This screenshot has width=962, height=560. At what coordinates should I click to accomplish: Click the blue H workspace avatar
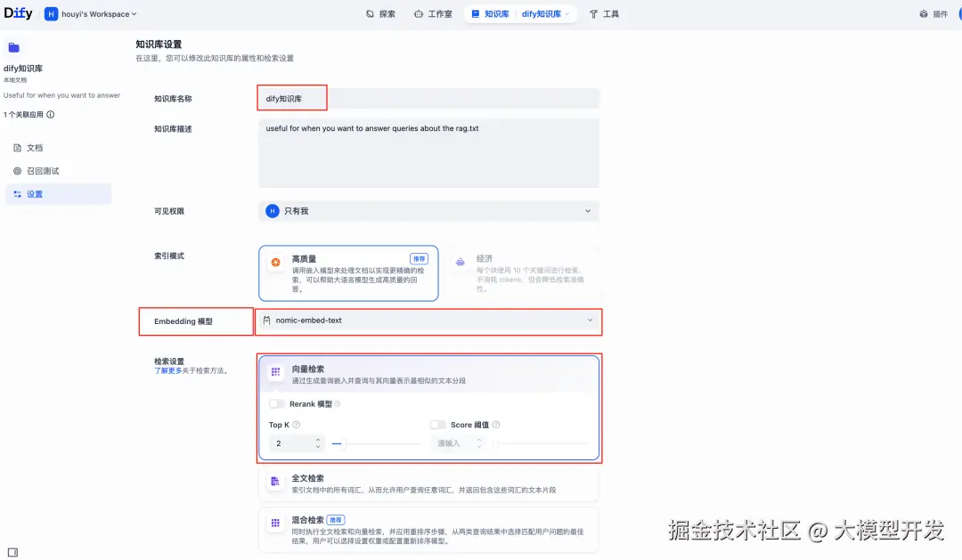(x=51, y=14)
